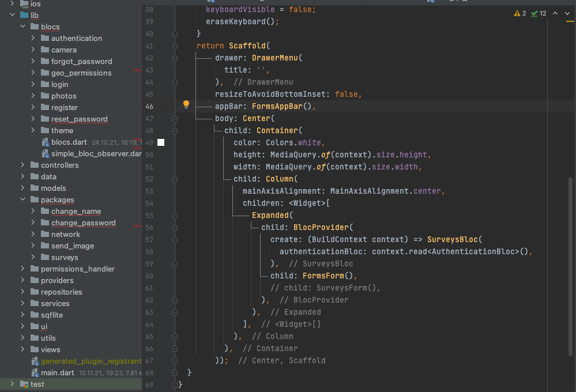Collapse the lib folder in the project tree
Viewport: 576px width, 392px height.
click(12, 15)
